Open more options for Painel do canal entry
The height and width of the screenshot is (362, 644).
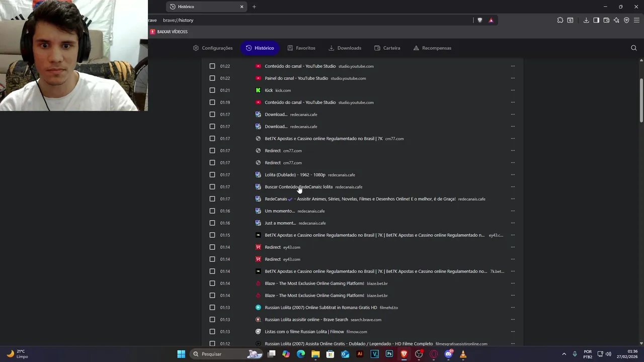[x=513, y=78]
